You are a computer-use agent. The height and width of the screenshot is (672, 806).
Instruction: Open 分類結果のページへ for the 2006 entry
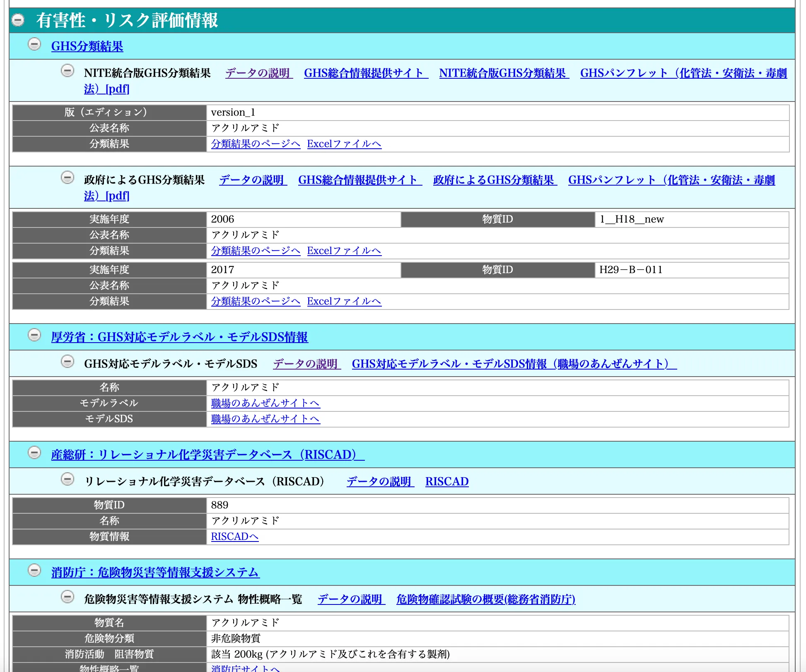256,251
